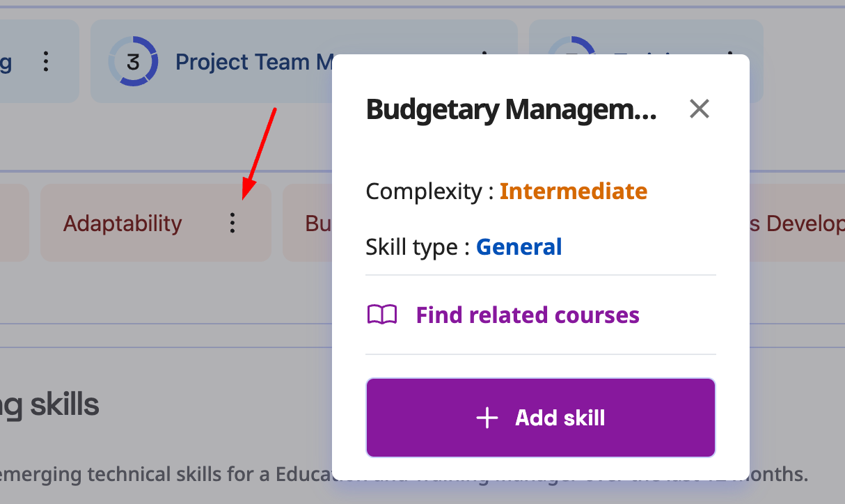Screen dimensions: 845x504
Task: Click the plus icon on Add skill
Action: (x=487, y=418)
